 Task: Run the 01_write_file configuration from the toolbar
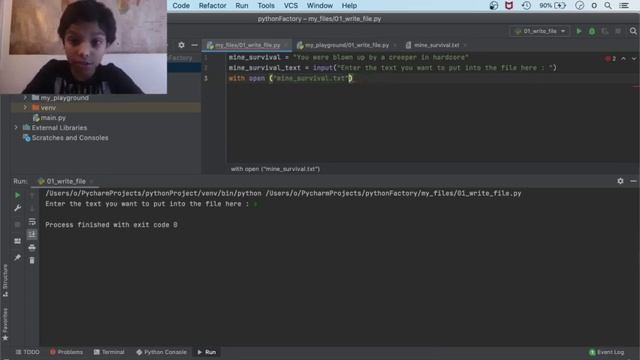click(578, 31)
